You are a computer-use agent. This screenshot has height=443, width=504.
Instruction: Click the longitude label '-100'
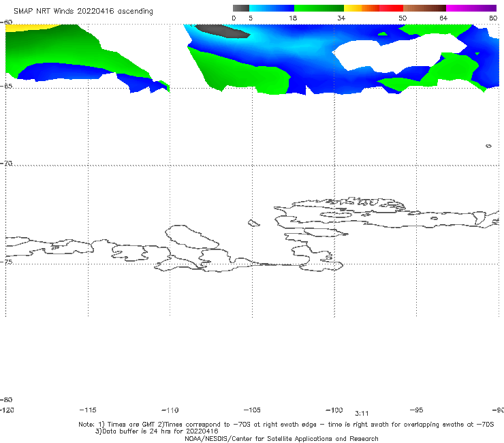[334, 410]
